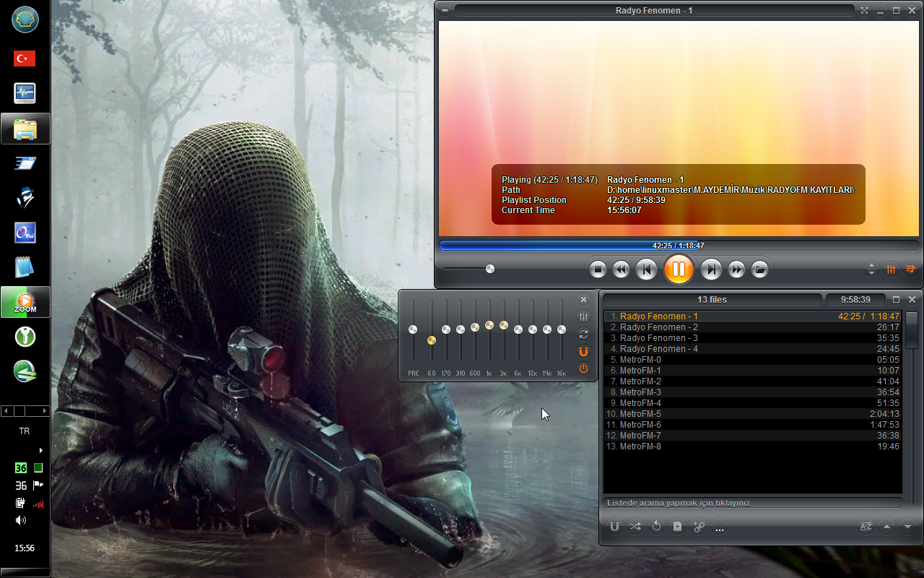Screen dimensions: 924x578
Task: Click the 9:58:39 total duration display
Action: [x=855, y=299]
